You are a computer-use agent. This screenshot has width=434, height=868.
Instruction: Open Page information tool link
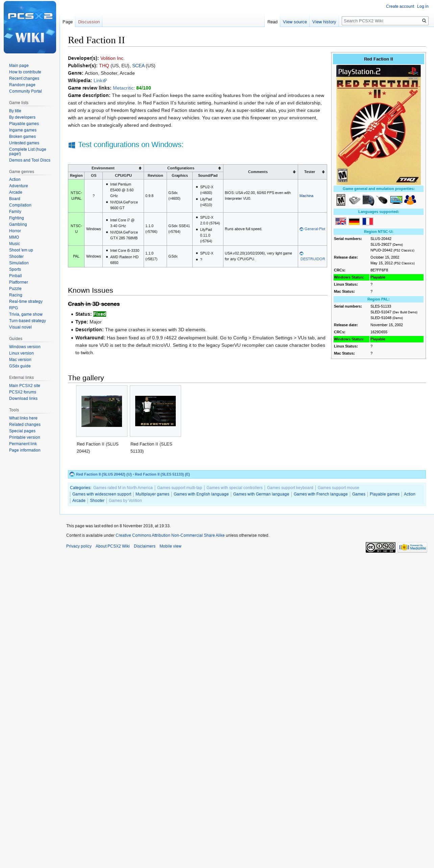click(25, 450)
